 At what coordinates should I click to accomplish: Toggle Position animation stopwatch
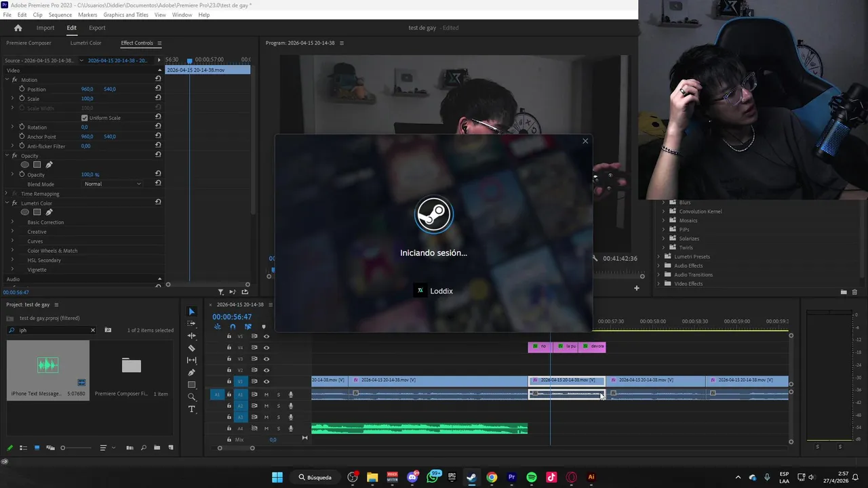22,89
